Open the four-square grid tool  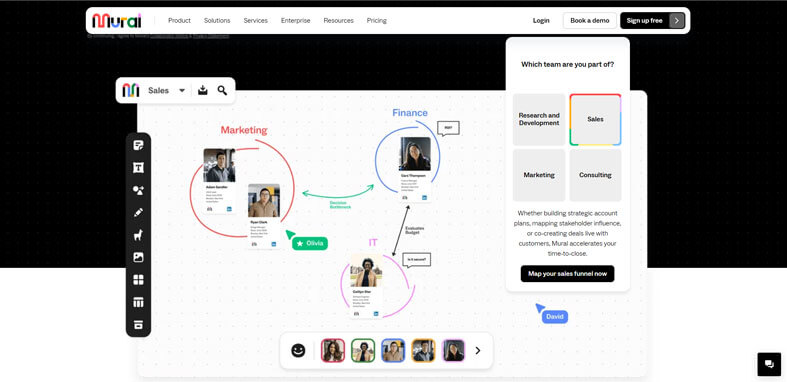coord(138,280)
